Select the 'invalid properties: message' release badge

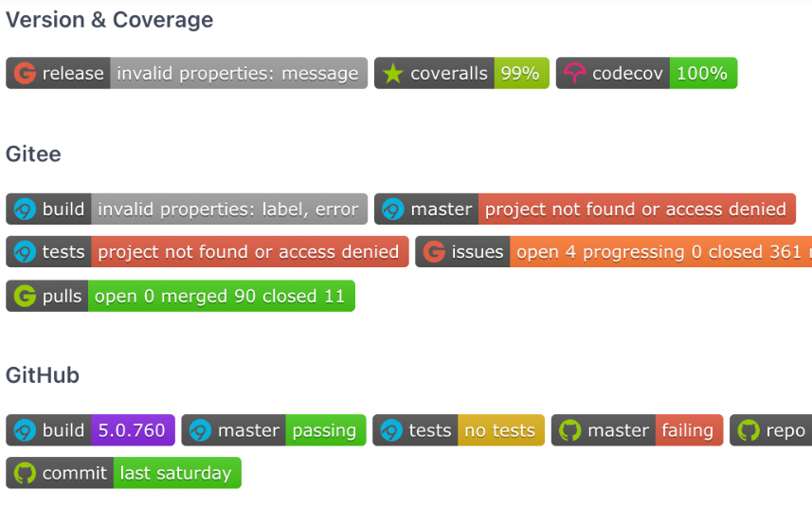coord(187,73)
